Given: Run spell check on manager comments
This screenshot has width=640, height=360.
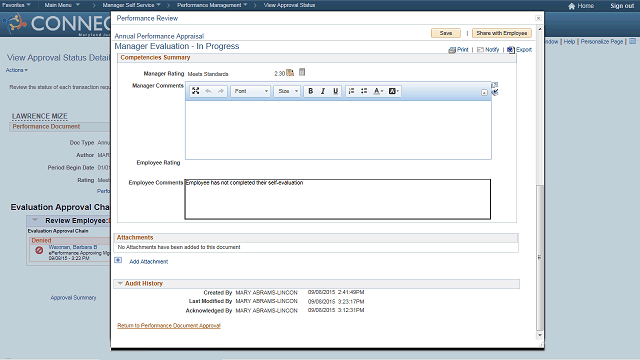Looking at the screenshot, I should coord(495,92).
